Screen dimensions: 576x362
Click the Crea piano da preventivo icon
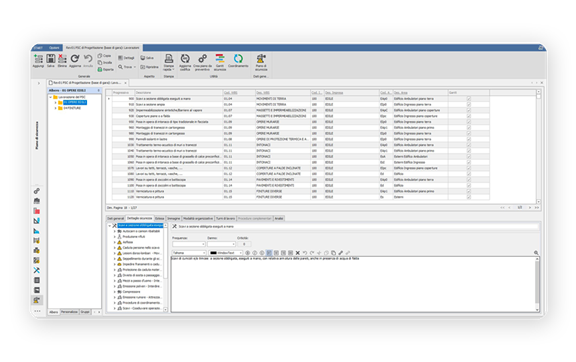click(x=202, y=59)
